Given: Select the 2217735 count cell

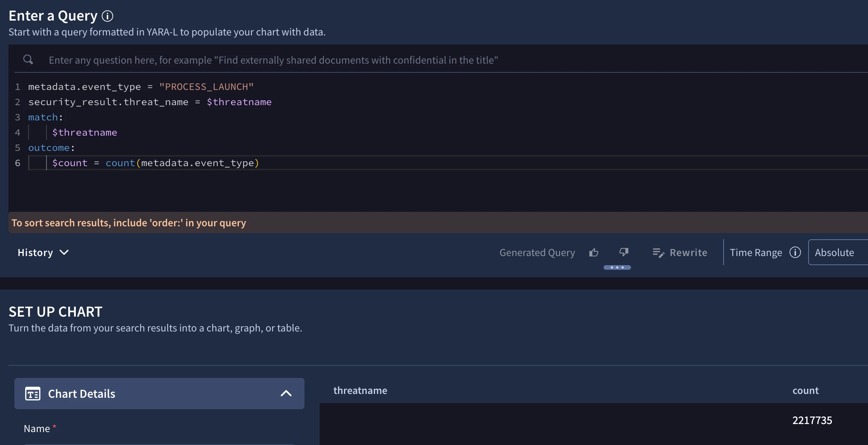Looking at the screenshot, I should tap(812, 420).
